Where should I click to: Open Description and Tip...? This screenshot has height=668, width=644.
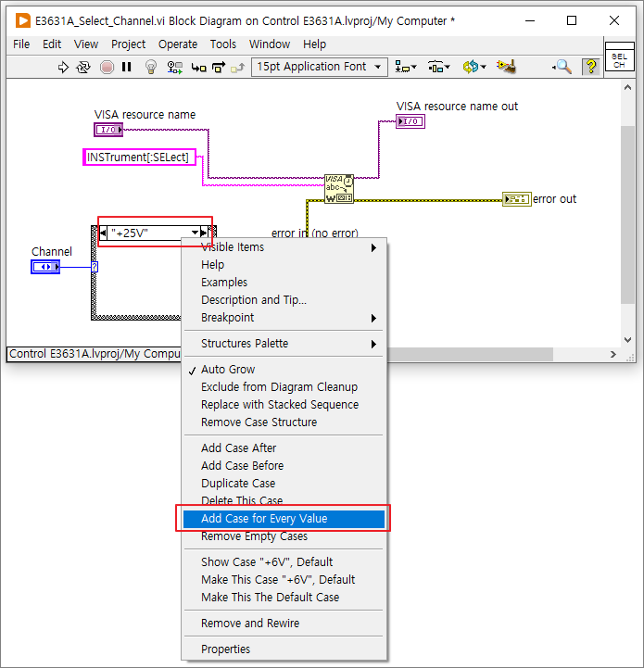coord(284,300)
